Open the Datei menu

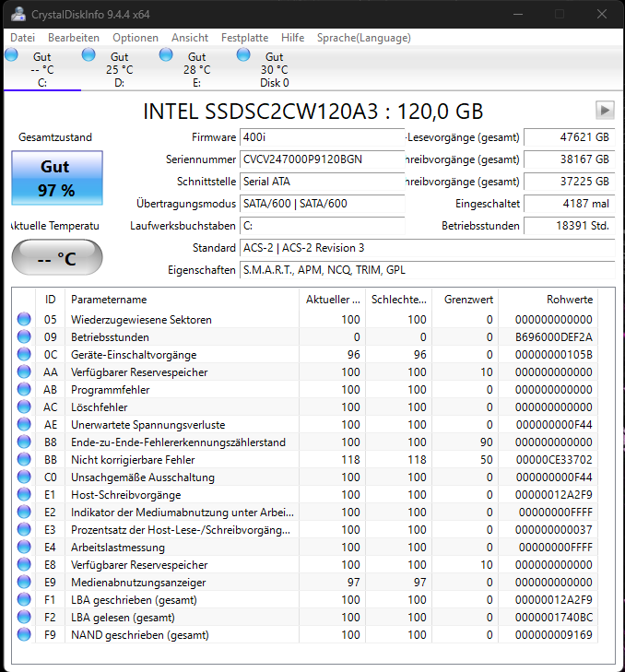coord(22,38)
